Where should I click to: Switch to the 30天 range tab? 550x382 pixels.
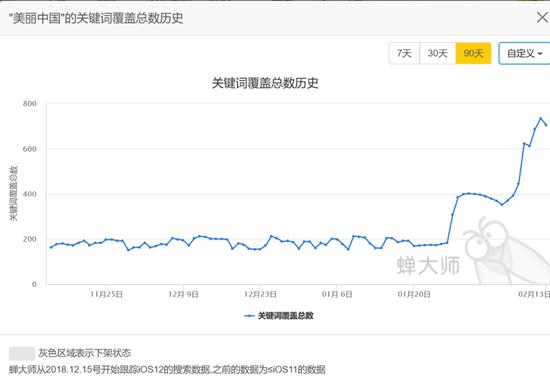[437, 53]
